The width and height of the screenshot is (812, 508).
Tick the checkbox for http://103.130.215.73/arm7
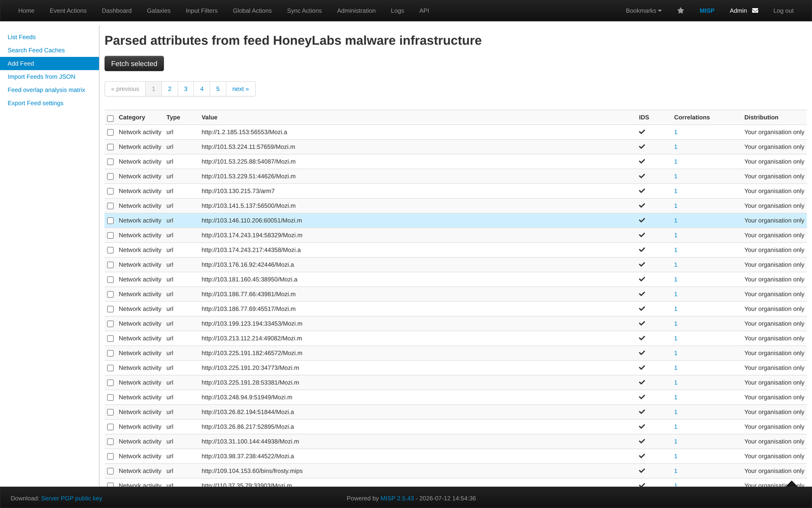click(110, 192)
